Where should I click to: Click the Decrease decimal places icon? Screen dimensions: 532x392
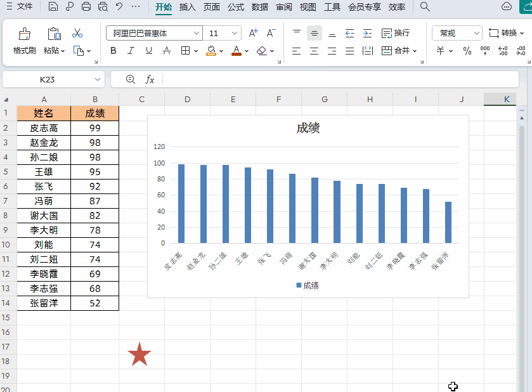[521, 51]
